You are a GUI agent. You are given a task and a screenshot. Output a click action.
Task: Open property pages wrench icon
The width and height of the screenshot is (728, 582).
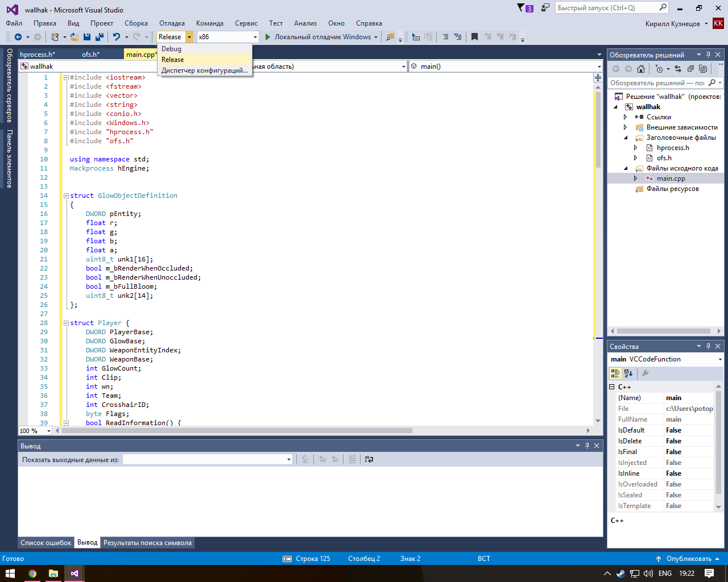(645, 373)
